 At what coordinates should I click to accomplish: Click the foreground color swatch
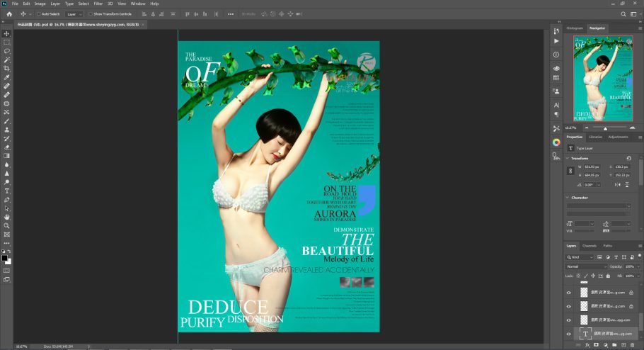point(4,259)
